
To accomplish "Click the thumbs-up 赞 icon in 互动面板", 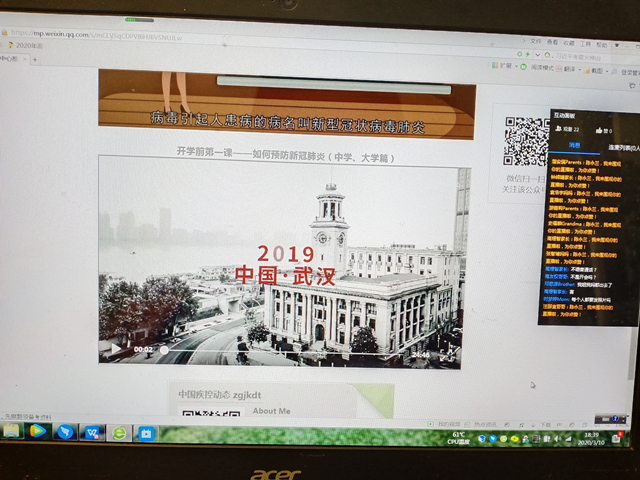I will [599, 131].
